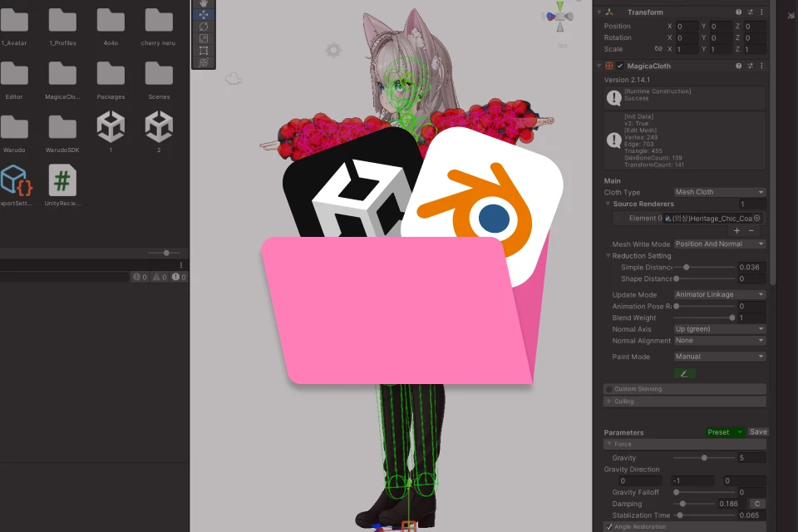The width and height of the screenshot is (798, 532).
Task: Collapse the Source Renderers list
Action: pos(608,204)
